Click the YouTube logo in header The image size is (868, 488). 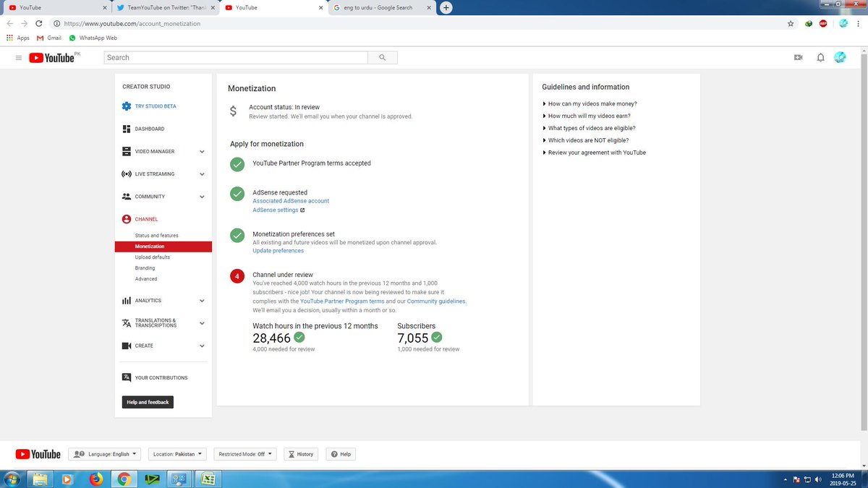click(51, 58)
